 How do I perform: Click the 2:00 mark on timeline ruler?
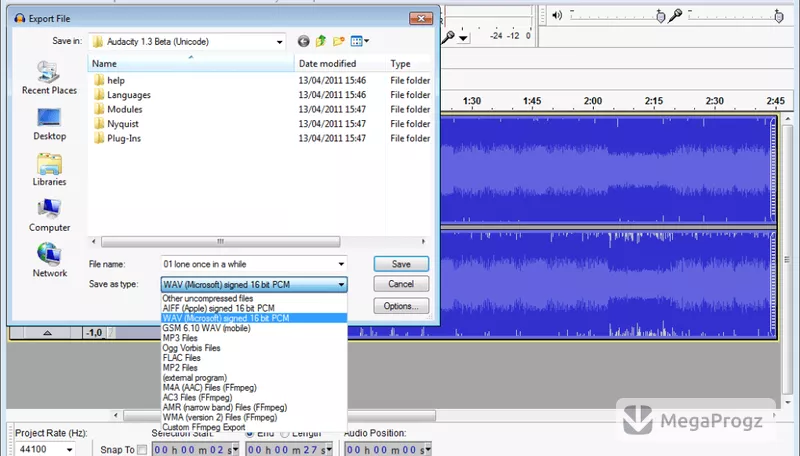[x=593, y=101]
